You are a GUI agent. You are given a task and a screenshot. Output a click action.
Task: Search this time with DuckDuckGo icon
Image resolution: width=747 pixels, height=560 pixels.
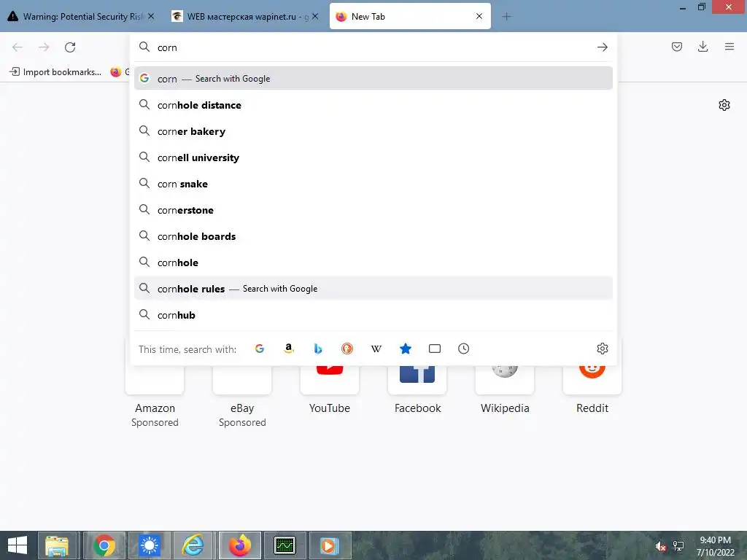(x=347, y=349)
